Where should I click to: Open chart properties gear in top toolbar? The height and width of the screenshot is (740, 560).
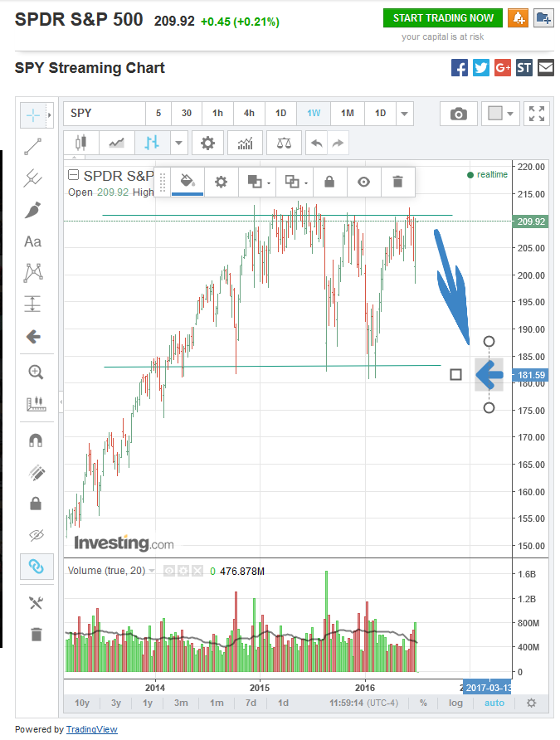point(207,143)
